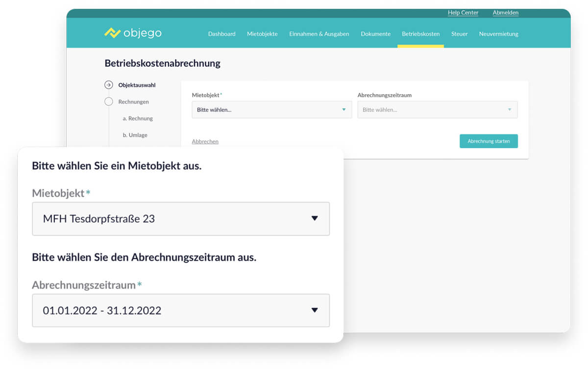Viewport: 588px width, 369px height.
Task: Click the large Abrechnungszeitraum* label in overlay card
Action: point(87,285)
